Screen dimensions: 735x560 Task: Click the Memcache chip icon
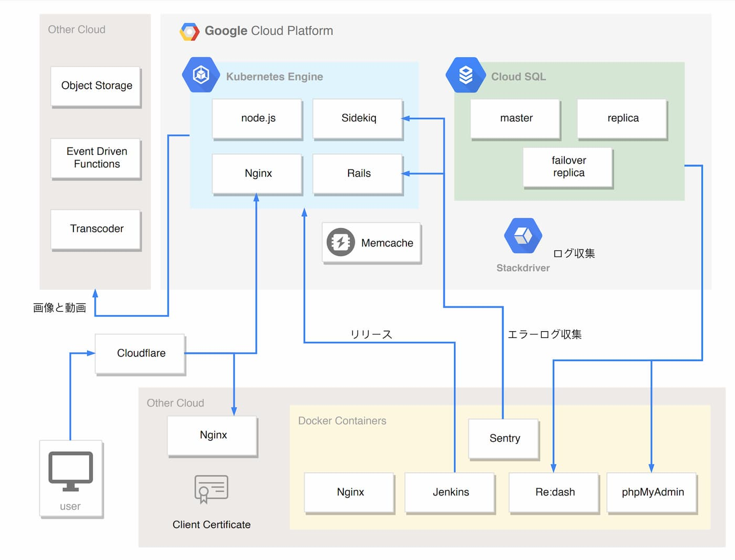(x=341, y=242)
